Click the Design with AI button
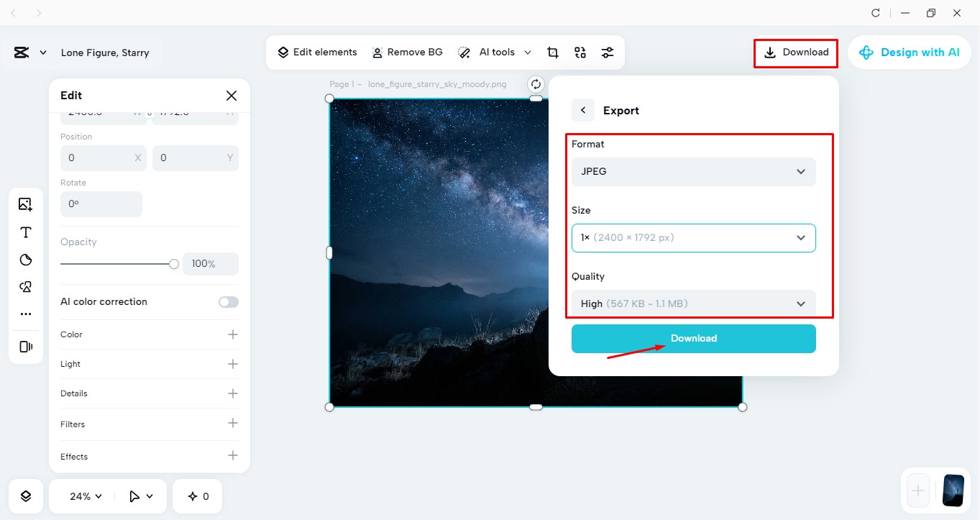 click(x=909, y=53)
